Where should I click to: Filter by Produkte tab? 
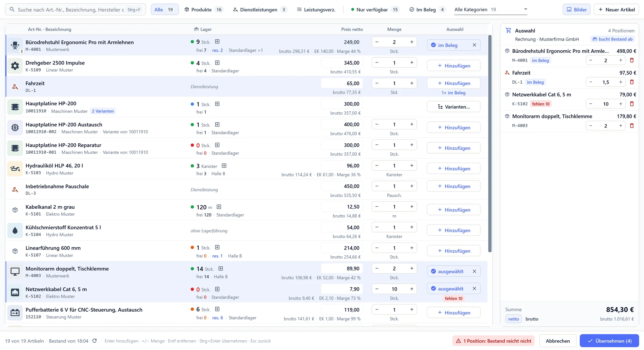click(x=203, y=10)
